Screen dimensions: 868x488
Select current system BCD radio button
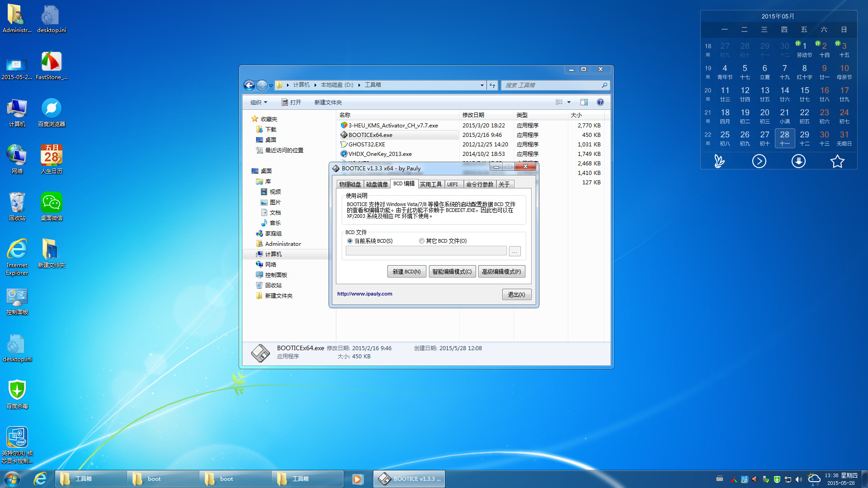pyautogui.click(x=350, y=241)
